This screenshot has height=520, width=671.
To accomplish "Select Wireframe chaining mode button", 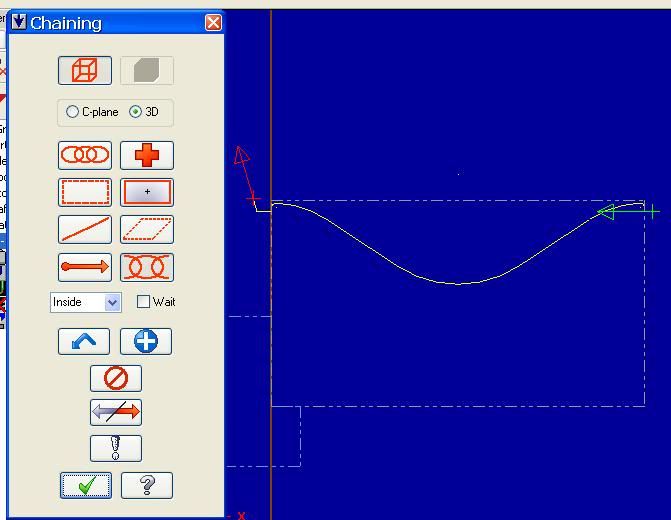I will (85, 70).
